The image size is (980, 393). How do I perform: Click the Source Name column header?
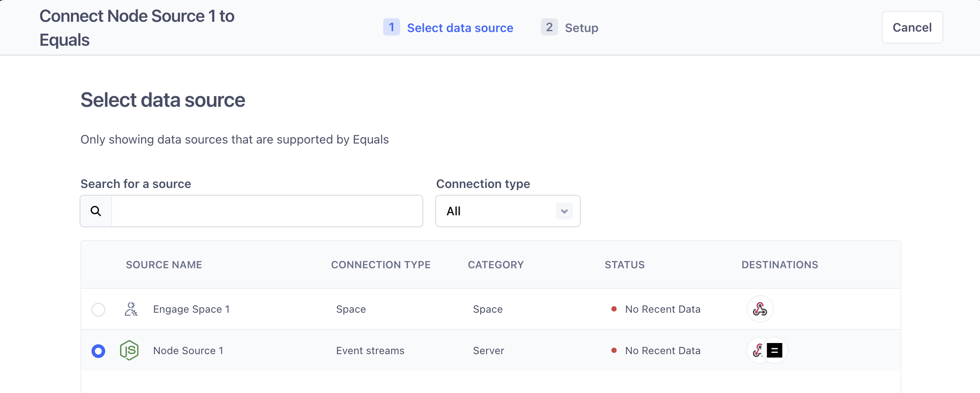click(164, 265)
